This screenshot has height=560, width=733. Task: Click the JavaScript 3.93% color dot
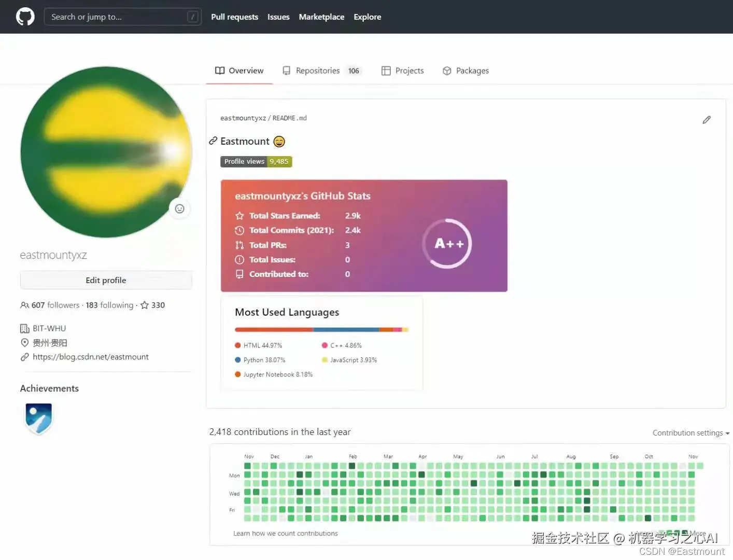(x=325, y=360)
